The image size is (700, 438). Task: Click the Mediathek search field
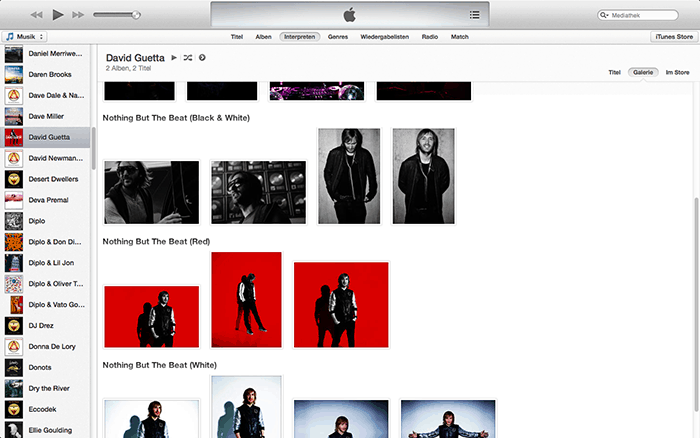click(x=638, y=15)
